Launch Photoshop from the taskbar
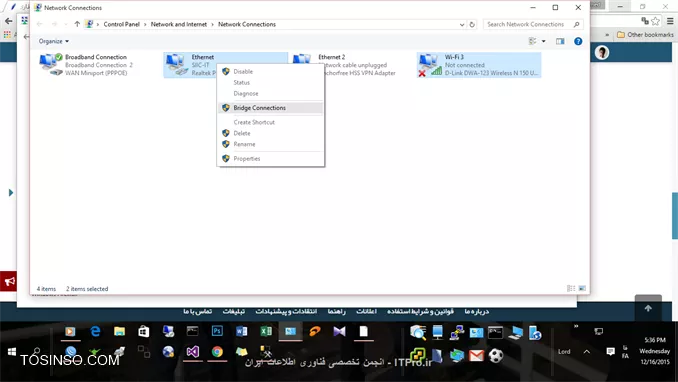The height and width of the screenshot is (382, 678). pos(217,331)
